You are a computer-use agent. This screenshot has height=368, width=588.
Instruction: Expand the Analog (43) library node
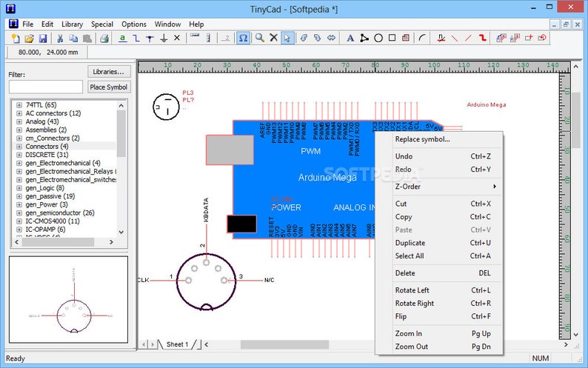coord(19,121)
